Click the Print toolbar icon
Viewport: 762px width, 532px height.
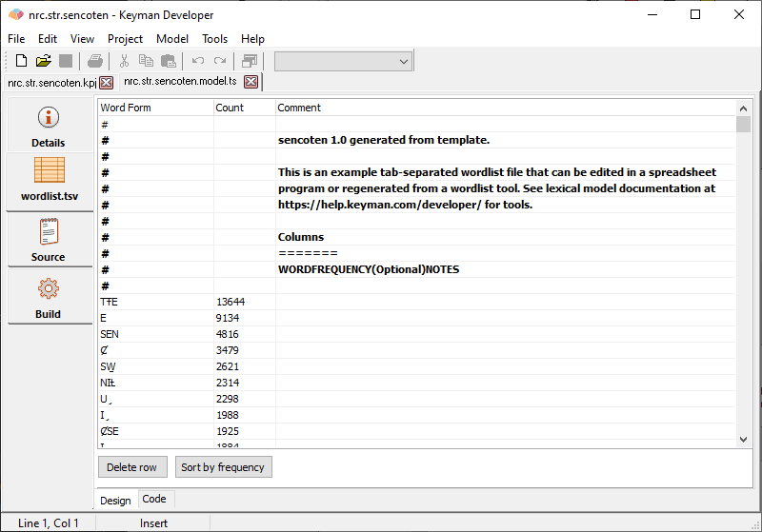[95, 61]
